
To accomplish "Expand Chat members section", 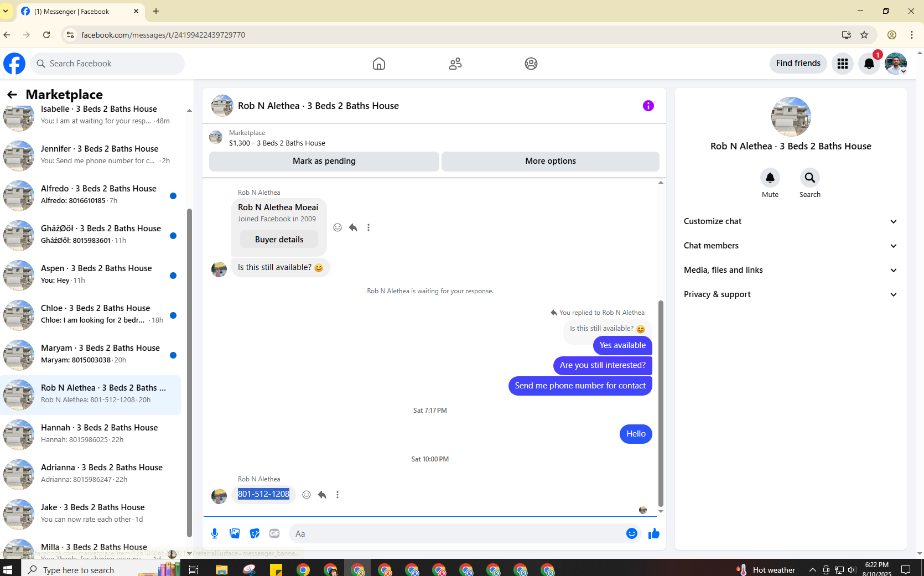I will point(791,246).
